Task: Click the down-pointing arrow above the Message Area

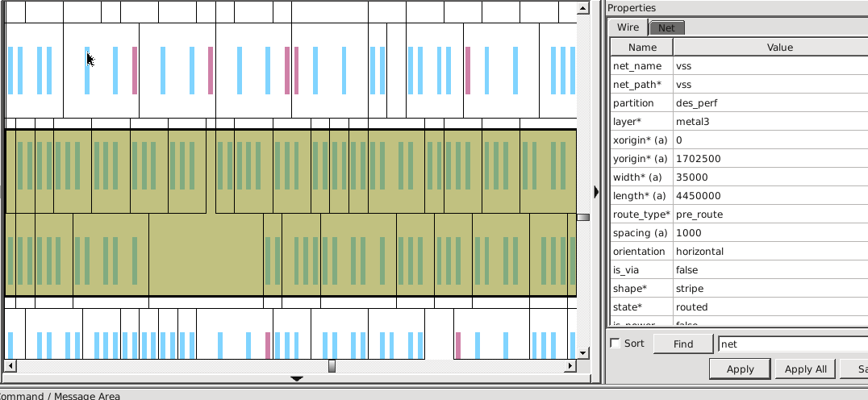Action: pyautogui.click(x=296, y=378)
